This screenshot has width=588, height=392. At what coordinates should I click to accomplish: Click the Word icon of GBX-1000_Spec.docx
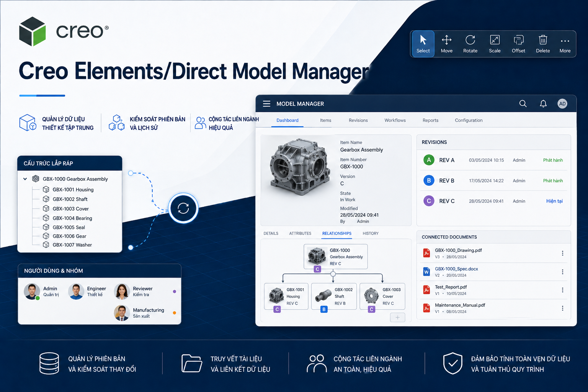(x=426, y=271)
